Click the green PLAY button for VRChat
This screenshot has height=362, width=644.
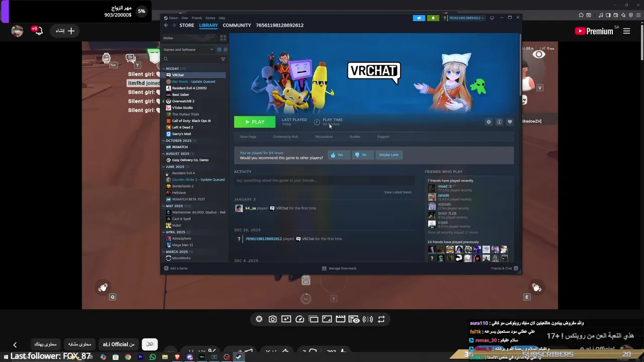coord(255,122)
